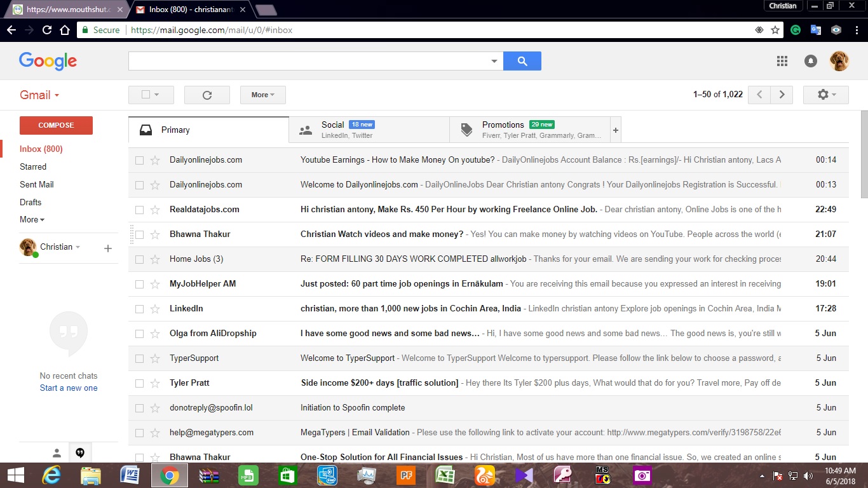Open the Google apps grid

(782, 61)
